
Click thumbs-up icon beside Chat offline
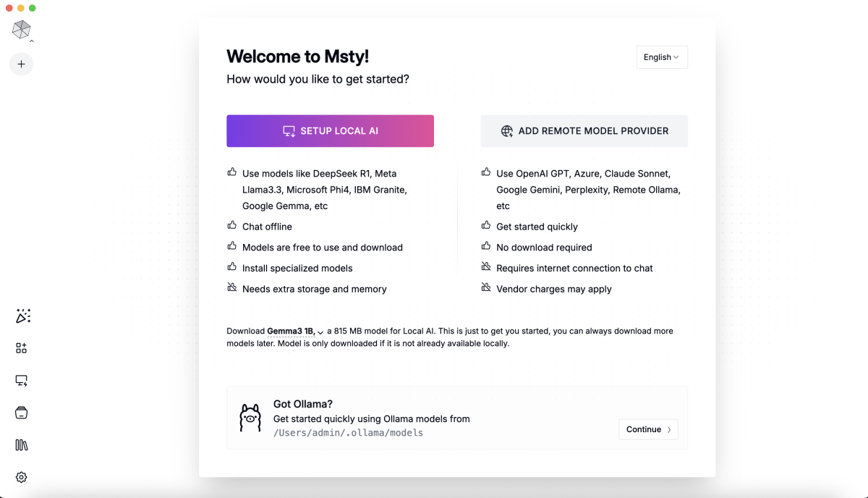click(x=232, y=226)
